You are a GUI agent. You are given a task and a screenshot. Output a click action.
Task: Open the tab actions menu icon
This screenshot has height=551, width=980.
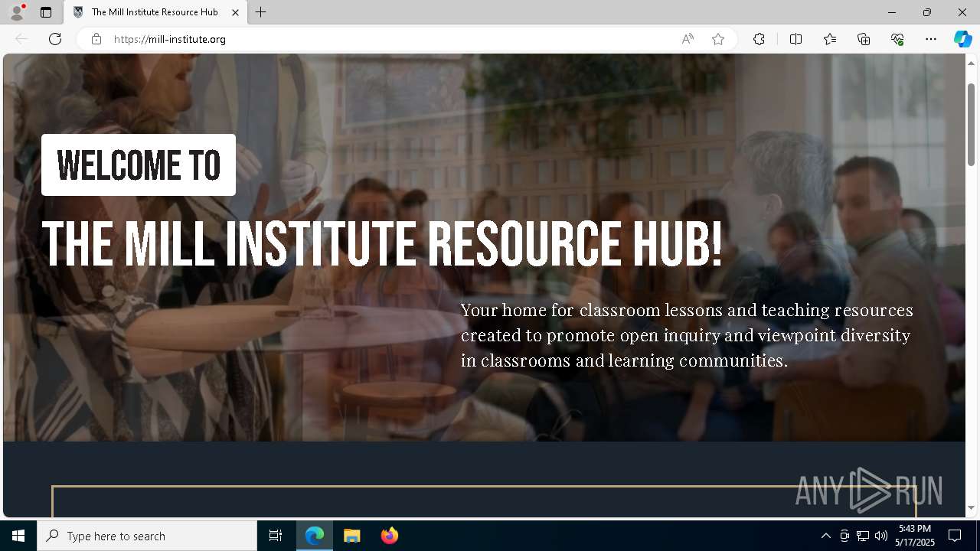point(46,12)
